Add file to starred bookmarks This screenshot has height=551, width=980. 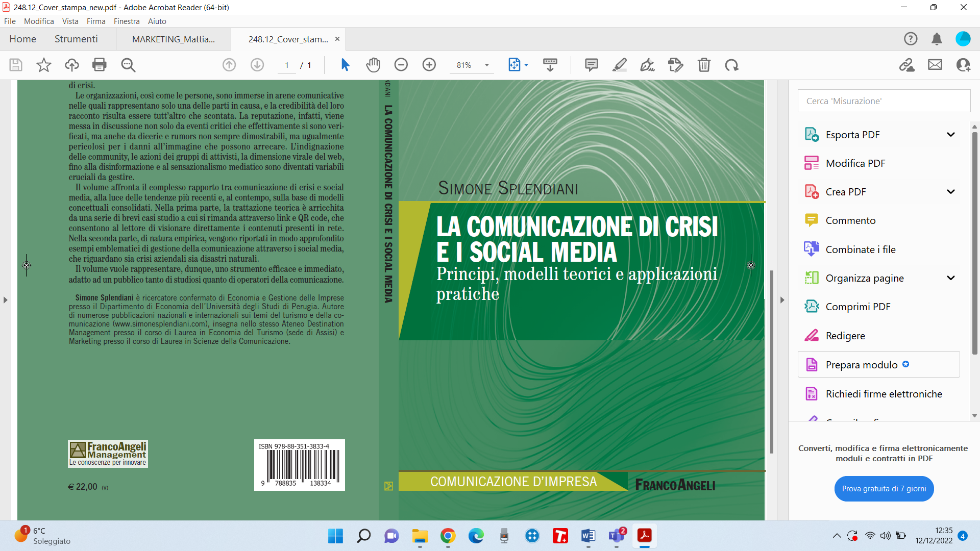point(44,65)
